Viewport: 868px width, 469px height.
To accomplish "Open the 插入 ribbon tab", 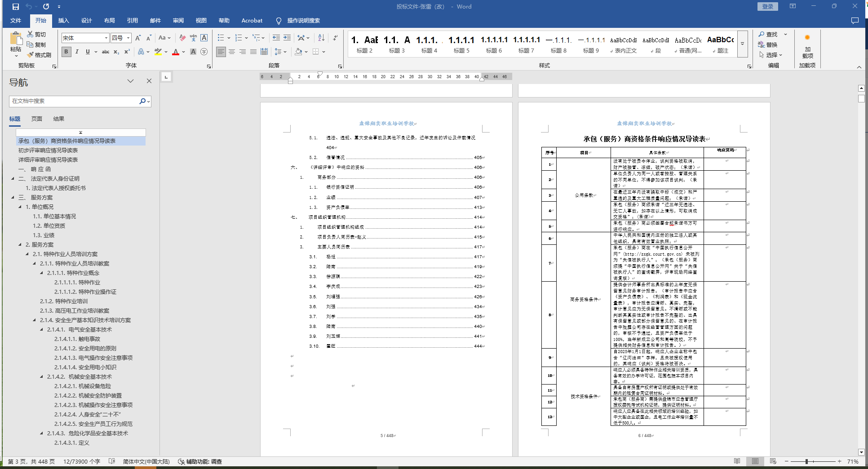I will pyautogui.click(x=64, y=21).
